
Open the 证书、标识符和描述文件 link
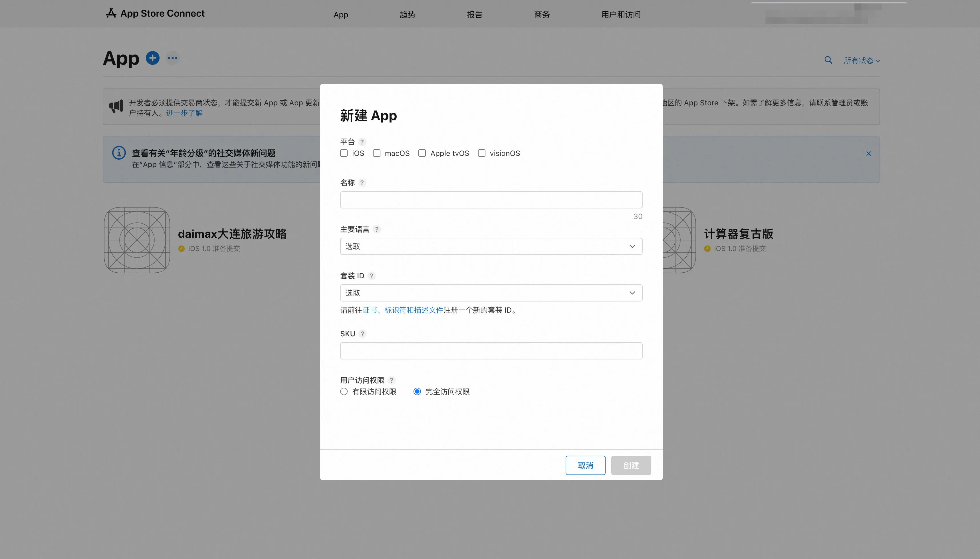[x=403, y=310]
